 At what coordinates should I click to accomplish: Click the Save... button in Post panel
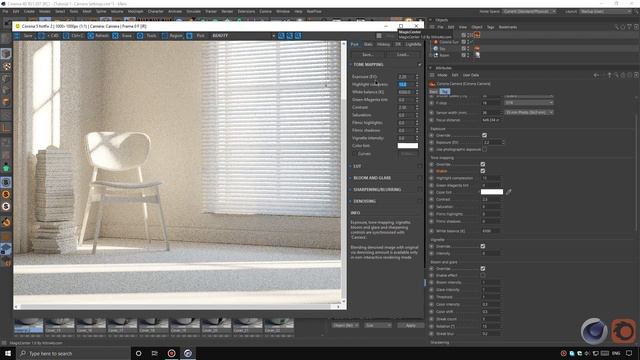pos(368,54)
